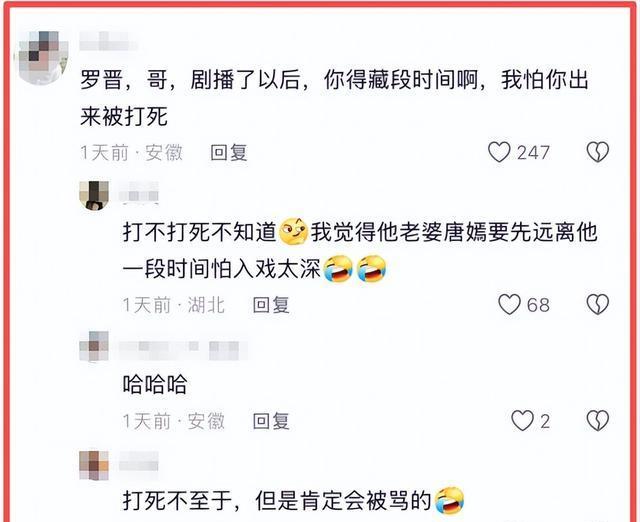Open the top commenter's blurred username
This screenshot has height=522, width=640.
(109, 41)
